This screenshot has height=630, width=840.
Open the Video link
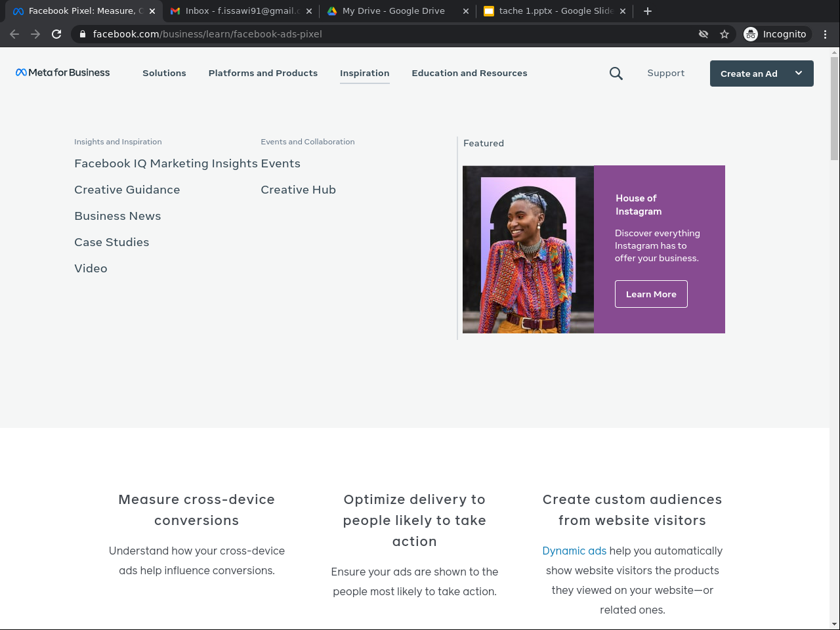click(91, 268)
